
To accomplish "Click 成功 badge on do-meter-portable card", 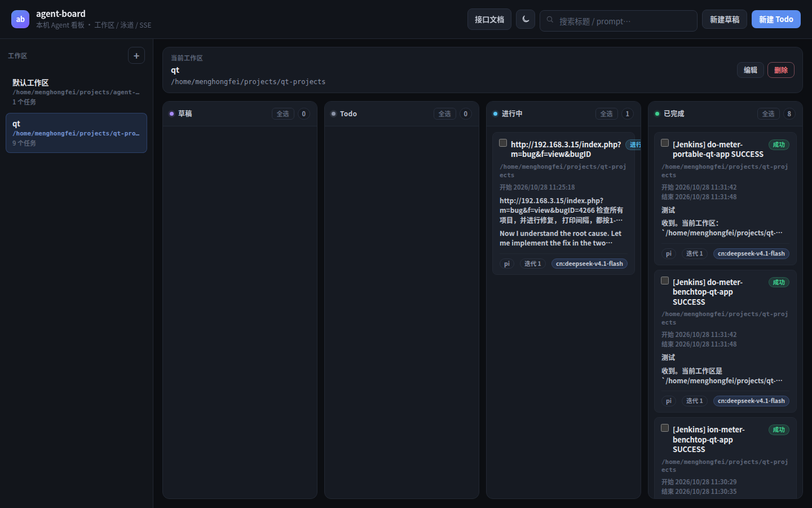I will [x=779, y=144].
